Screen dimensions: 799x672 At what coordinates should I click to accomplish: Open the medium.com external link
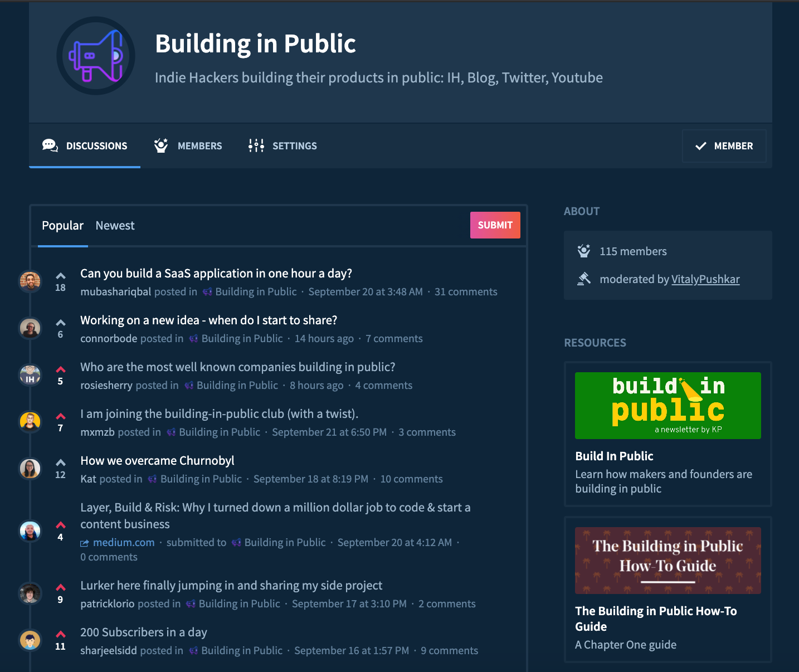124,543
